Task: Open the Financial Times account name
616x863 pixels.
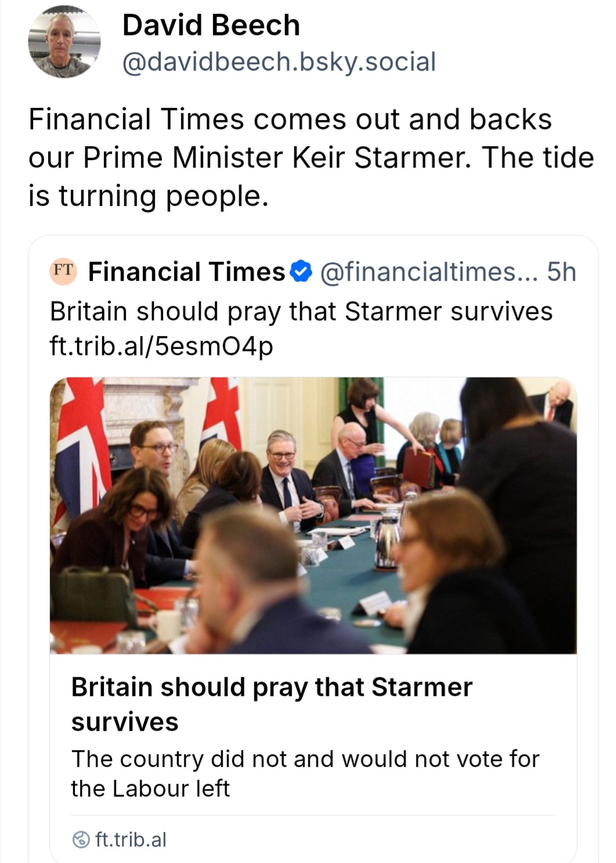Action: [186, 271]
